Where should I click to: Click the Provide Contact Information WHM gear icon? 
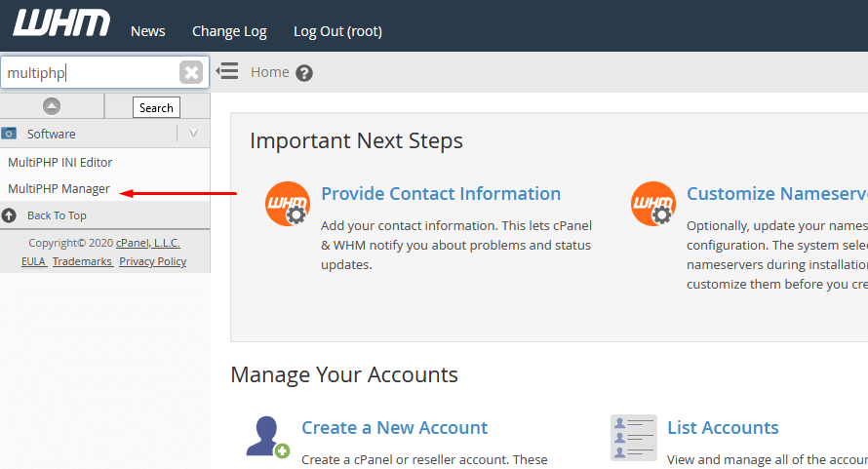(288, 204)
